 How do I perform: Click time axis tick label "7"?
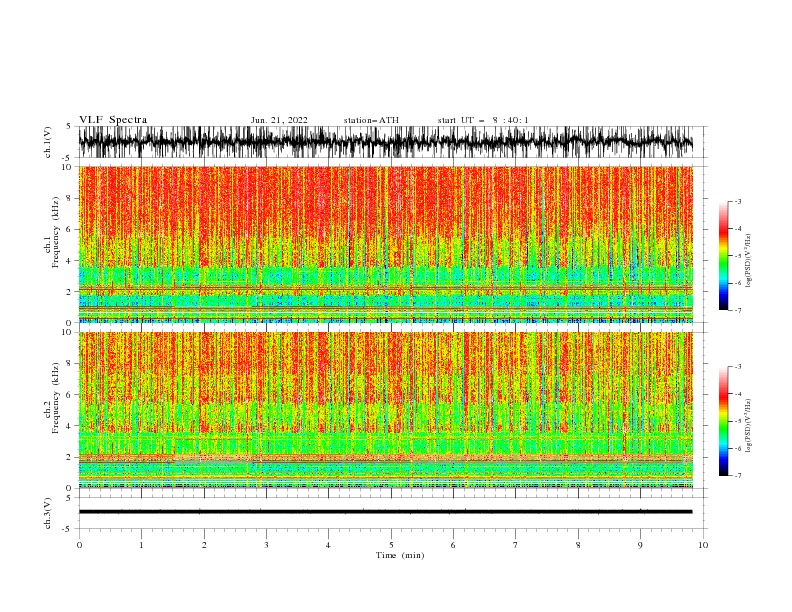pyautogui.click(x=516, y=545)
